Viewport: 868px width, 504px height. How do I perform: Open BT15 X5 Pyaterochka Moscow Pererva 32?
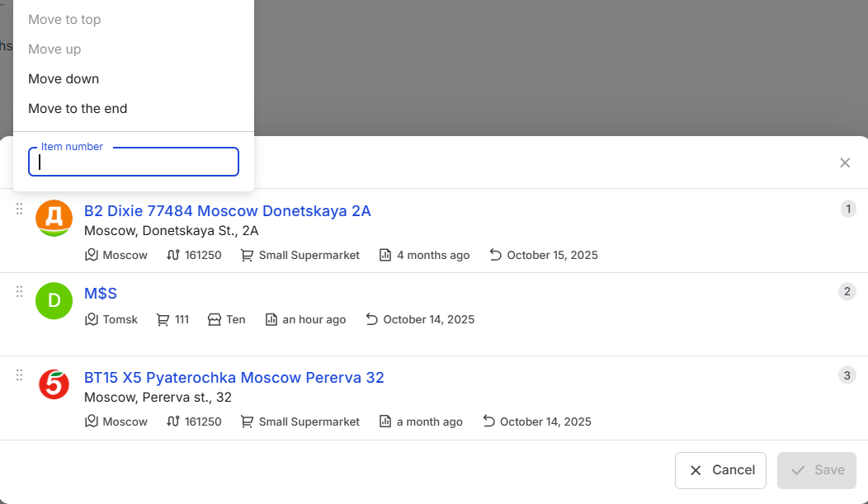pos(234,378)
